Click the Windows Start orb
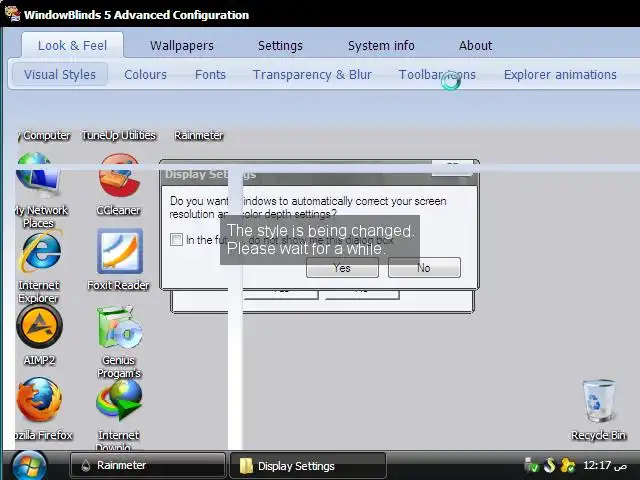The image size is (640, 480). pos(29,465)
